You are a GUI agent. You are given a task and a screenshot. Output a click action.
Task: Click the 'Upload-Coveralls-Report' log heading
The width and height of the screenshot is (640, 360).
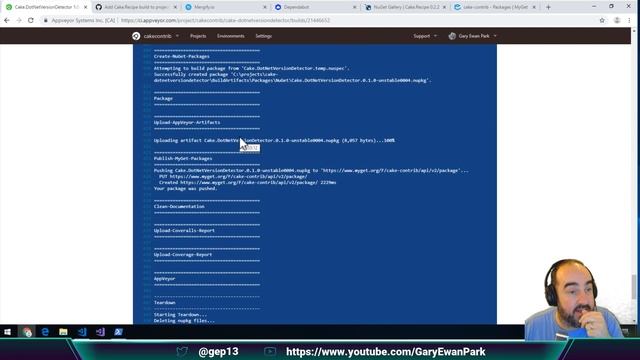tap(184, 231)
